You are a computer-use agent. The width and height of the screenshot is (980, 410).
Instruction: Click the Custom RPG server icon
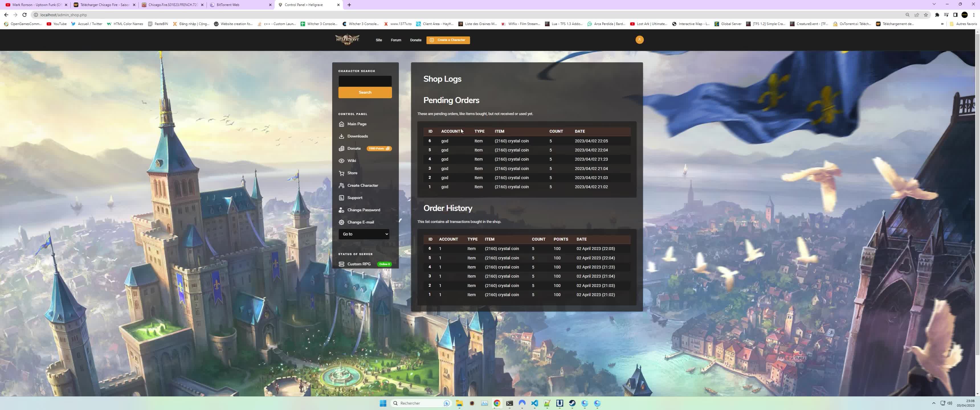pos(341,264)
